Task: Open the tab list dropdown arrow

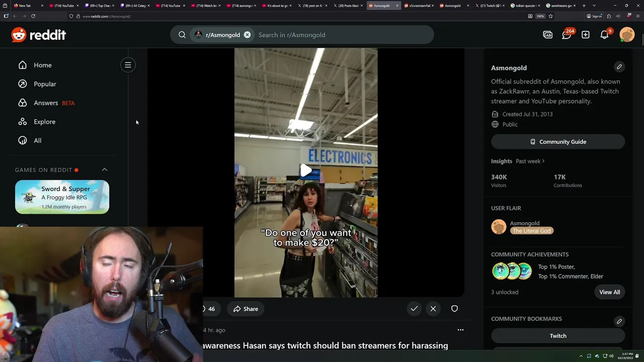Action: coord(594,6)
